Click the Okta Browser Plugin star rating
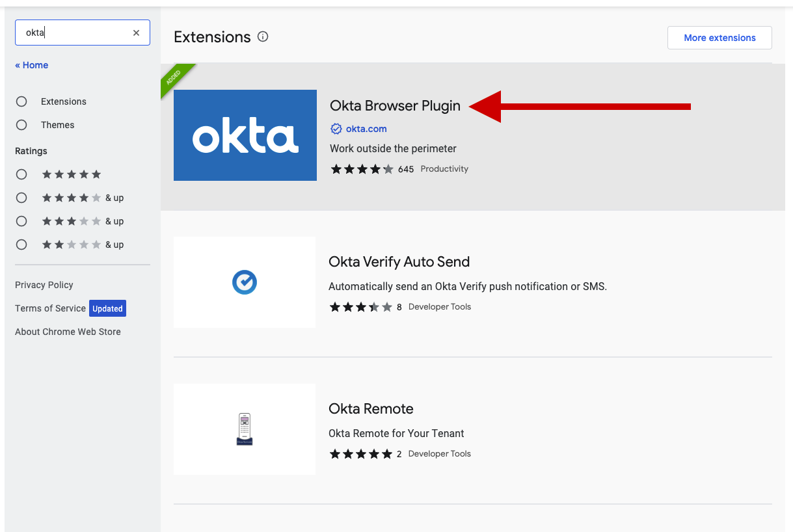This screenshot has height=532, width=793. pos(362,169)
